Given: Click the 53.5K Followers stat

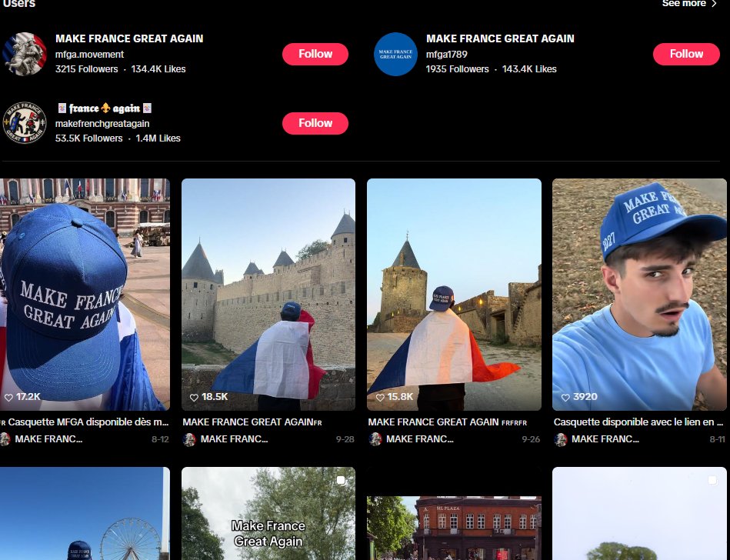Looking at the screenshot, I should (x=89, y=138).
